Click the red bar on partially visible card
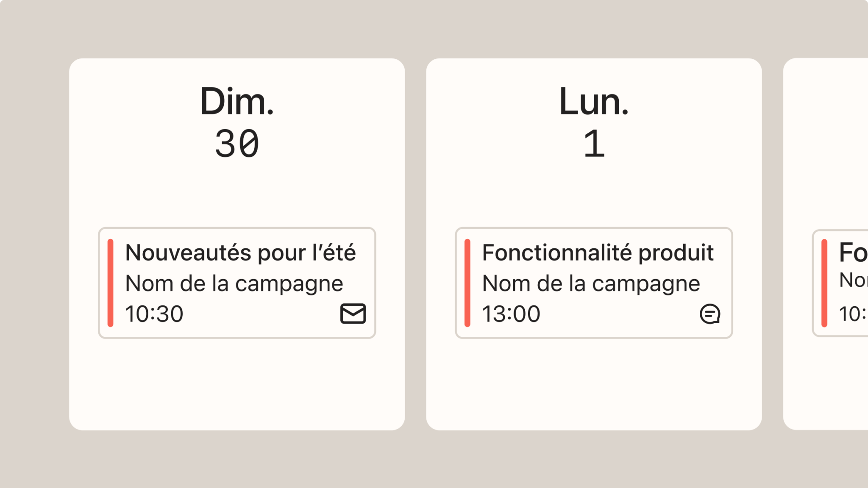The image size is (868, 488). [x=824, y=283]
